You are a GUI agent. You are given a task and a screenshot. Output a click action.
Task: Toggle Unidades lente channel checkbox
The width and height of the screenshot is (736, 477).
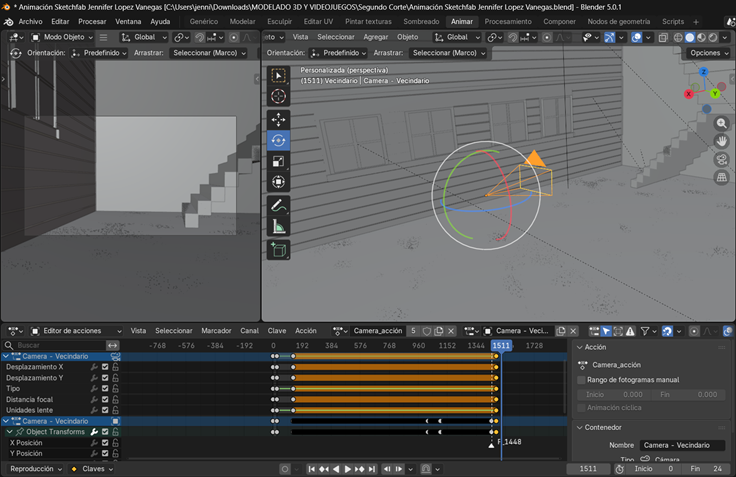coord(105,410)
